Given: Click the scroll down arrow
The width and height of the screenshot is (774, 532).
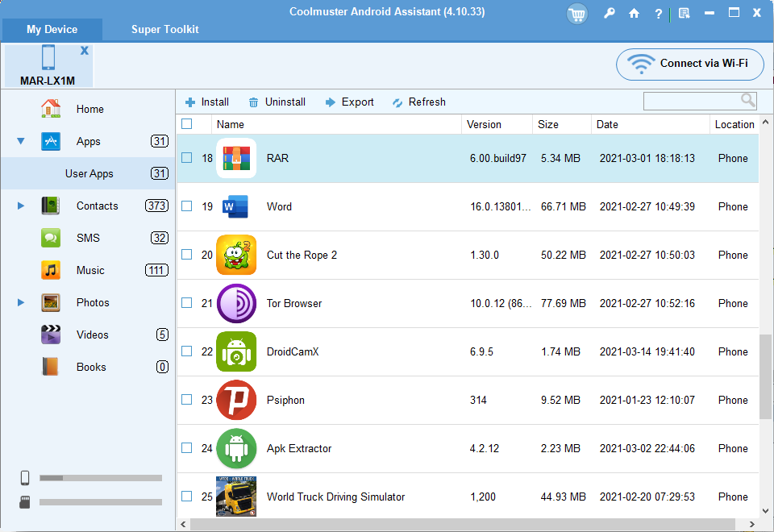Looking at the screenshot, I should [765, 511].
